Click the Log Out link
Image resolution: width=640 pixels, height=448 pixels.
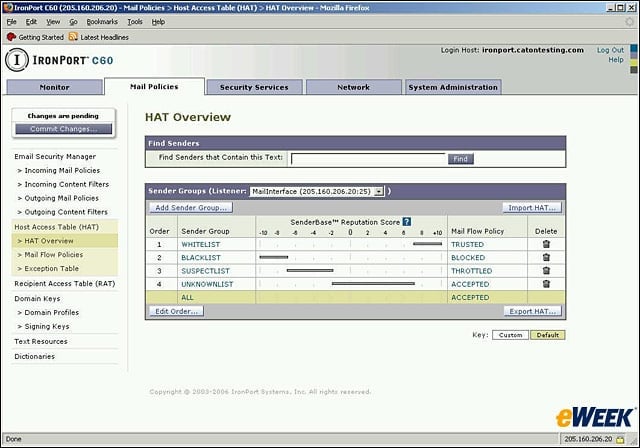tap(610, 50)
